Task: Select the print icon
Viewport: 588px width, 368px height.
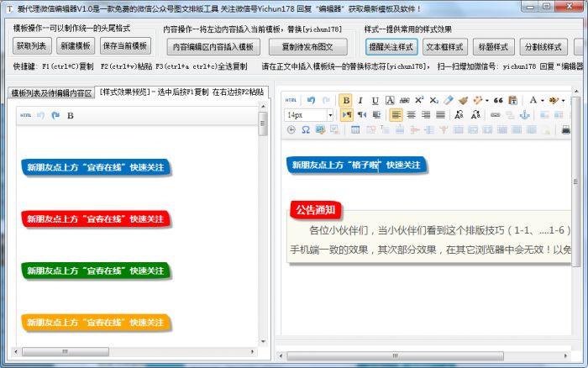Action: [566, 129]
